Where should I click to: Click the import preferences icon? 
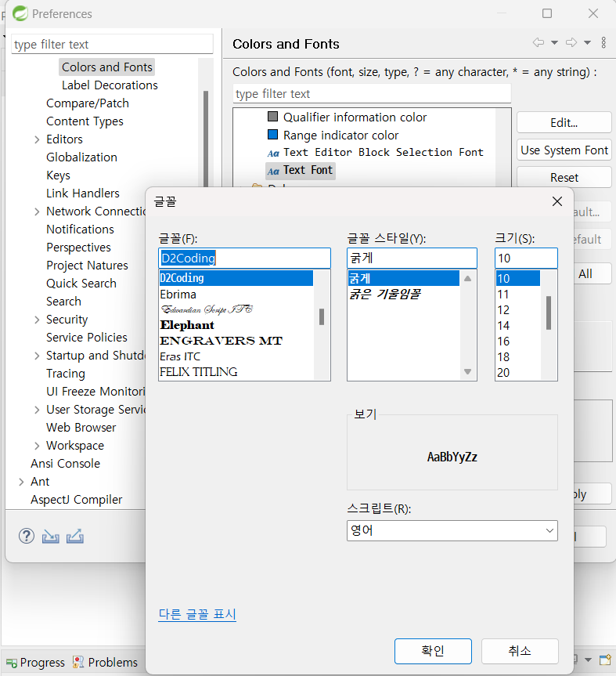click(x=50, y=537)
